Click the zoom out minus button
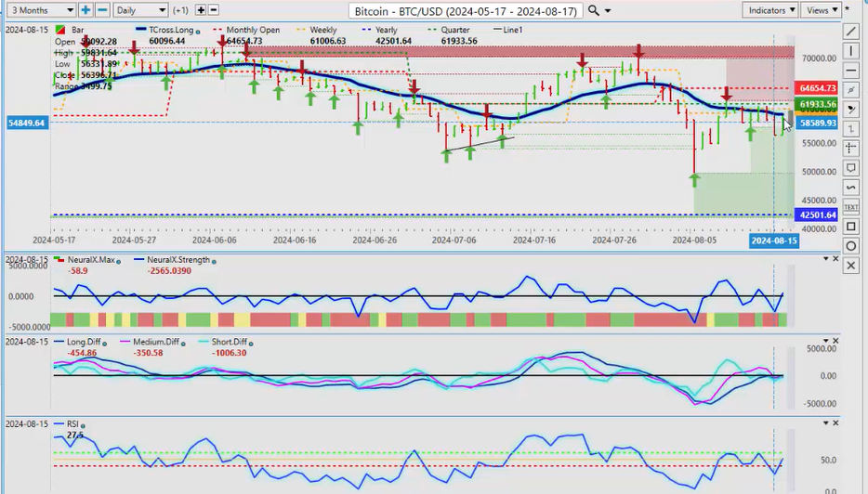868x494 pixels. click(101, 10)
